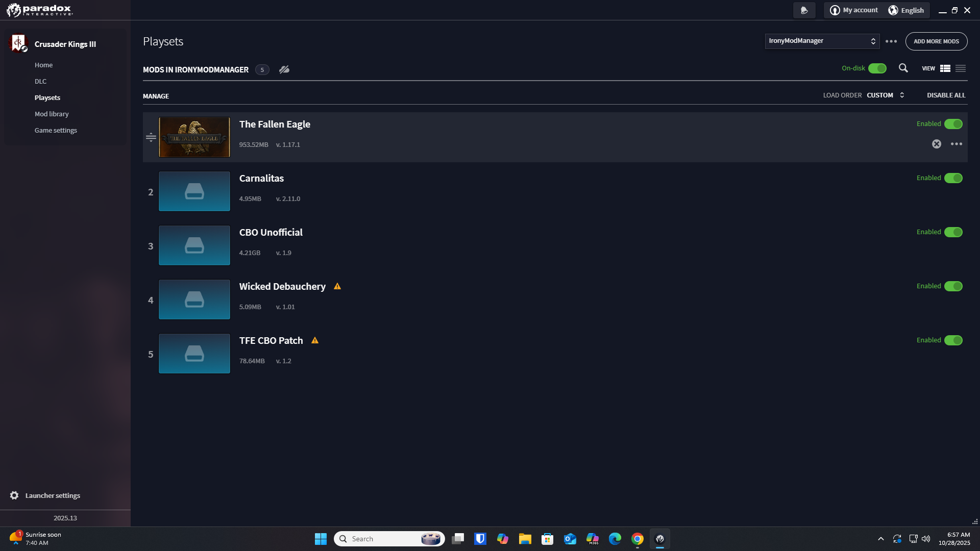980x551 pixels.
Task: Open volume control in system tray
Action: click(x=926, y=539)
